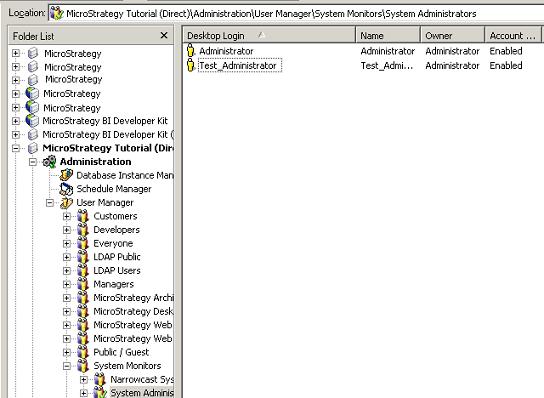
Task: Sort by the Name column header
Action: 388,35
